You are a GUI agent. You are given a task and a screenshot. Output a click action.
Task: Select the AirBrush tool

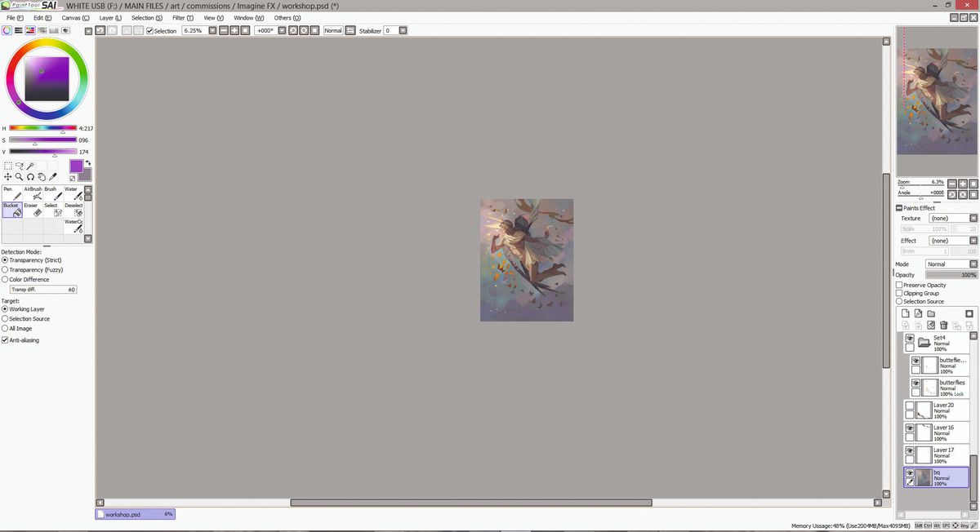pyautogui.click(x=33, y=194)
